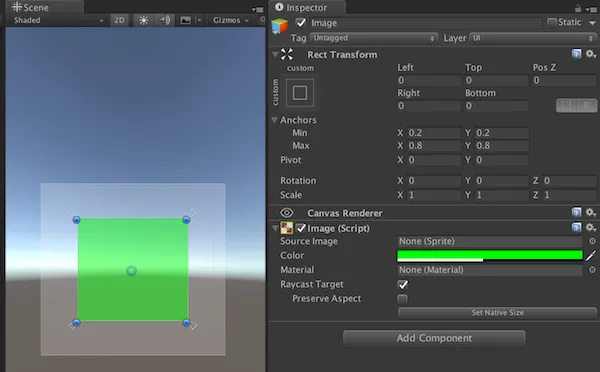
Task: Click the Rect Transform component icon
Action: [x=287, y=54]
